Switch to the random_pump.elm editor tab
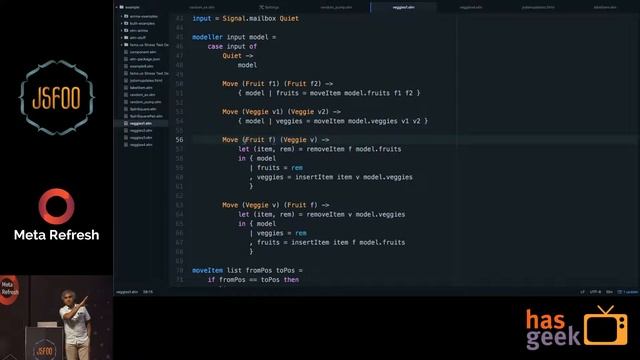 point(336,7)
